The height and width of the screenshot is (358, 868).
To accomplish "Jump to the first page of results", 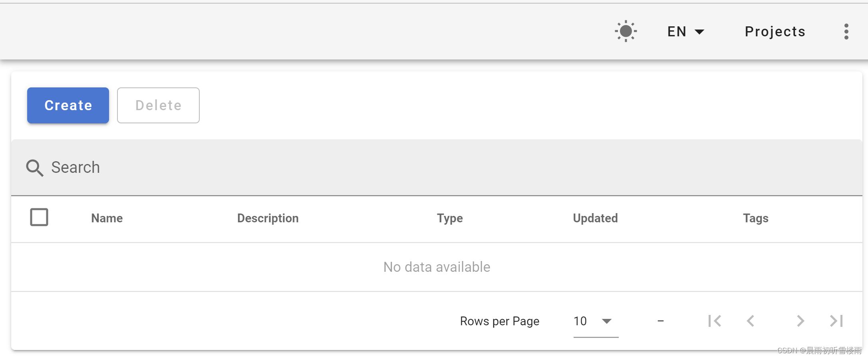I will [714, 321].
